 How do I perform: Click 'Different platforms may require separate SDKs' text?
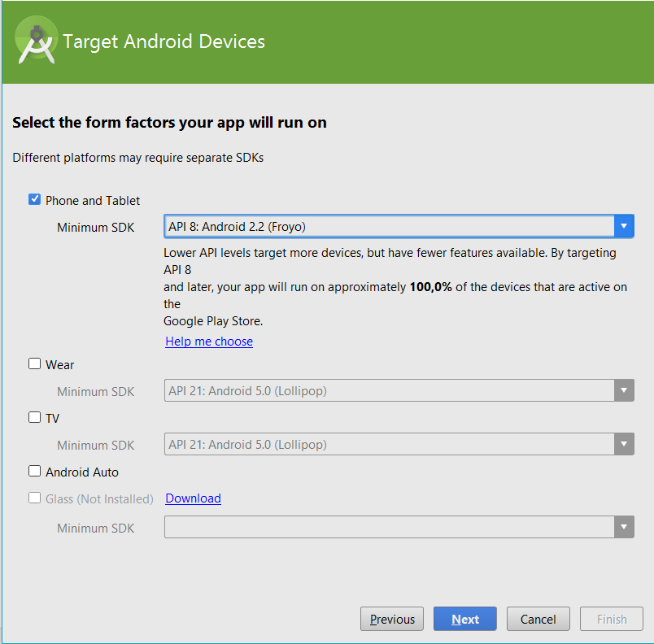(138, 158)
